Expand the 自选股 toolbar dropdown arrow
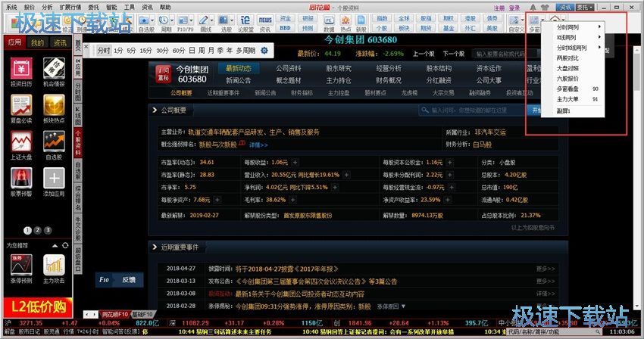 [x=152, y=20]
